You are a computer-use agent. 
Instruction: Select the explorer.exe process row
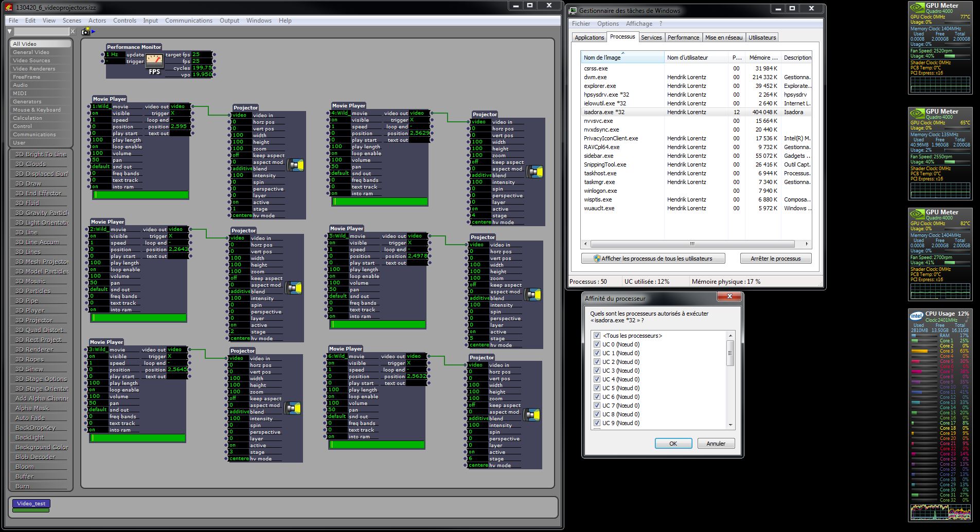click(697, 86)
